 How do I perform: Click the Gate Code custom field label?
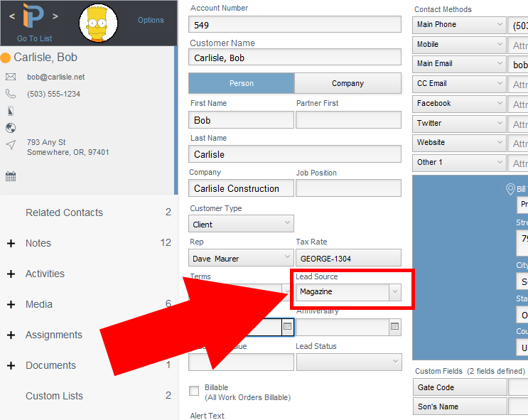460,387
